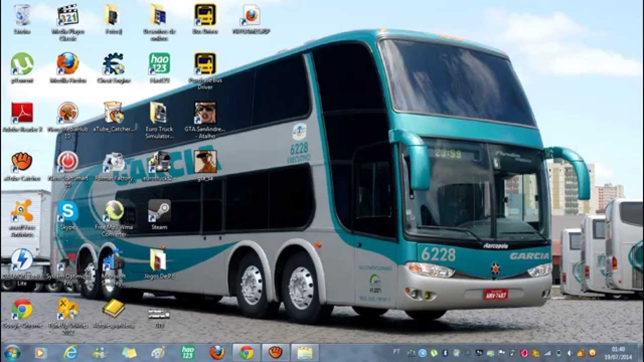Launch Firefox from the taskbar
Viewport: 644px width, 362px height.
[217, 353]
